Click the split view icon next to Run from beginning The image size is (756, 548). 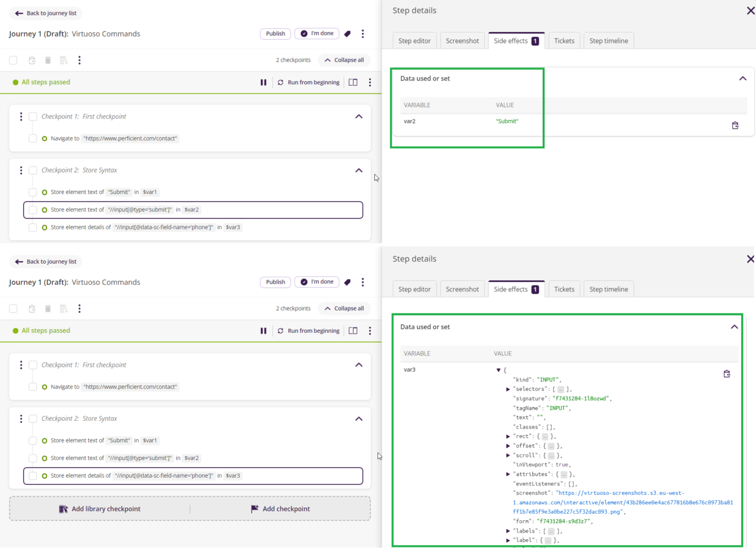pos(353,82)
